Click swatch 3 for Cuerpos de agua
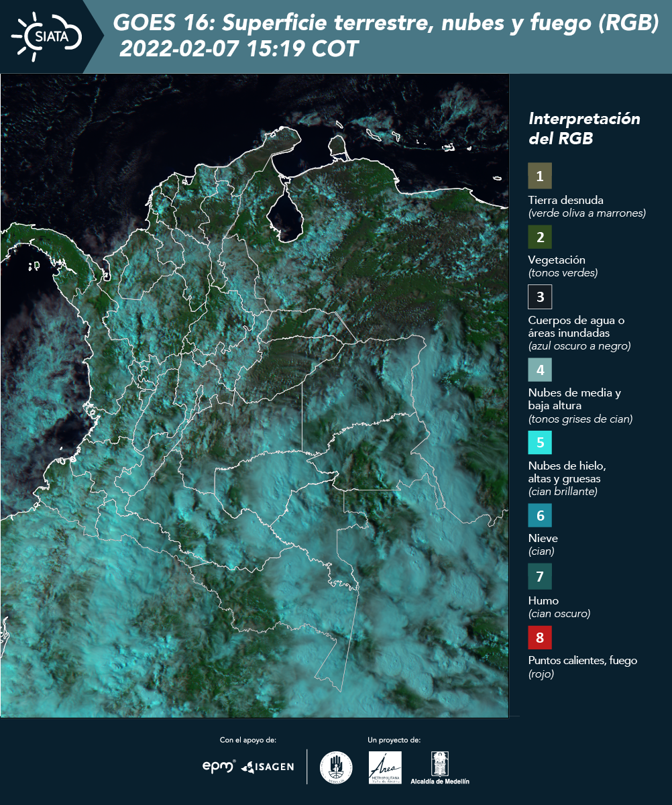672x805 pixels. [540, 297]
